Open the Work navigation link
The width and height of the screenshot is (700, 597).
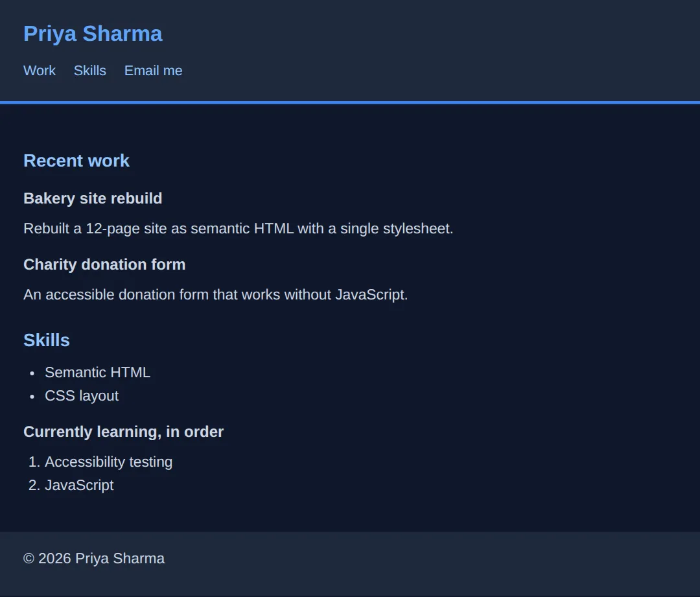[40, 71]
